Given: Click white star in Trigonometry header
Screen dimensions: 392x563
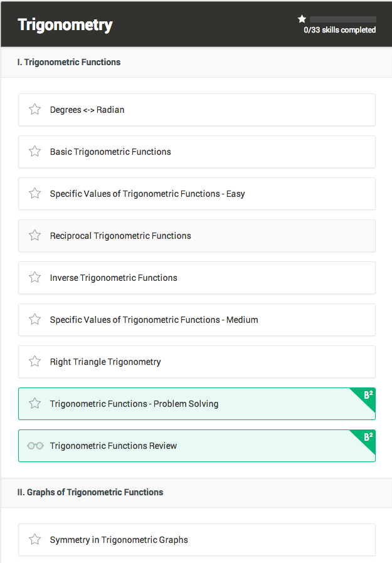Looking at the screenshot, I should tap(302, 19).
